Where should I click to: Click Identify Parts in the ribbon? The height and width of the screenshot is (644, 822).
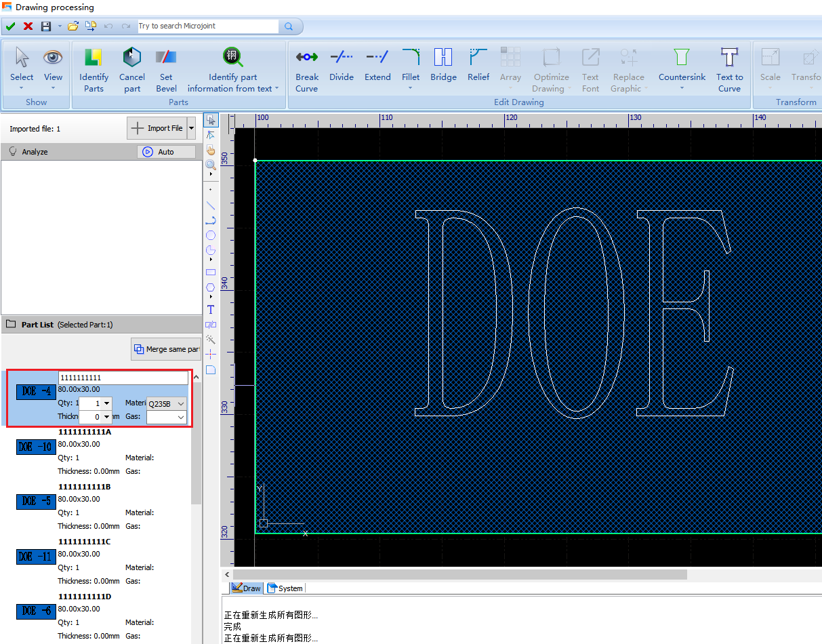94,69
